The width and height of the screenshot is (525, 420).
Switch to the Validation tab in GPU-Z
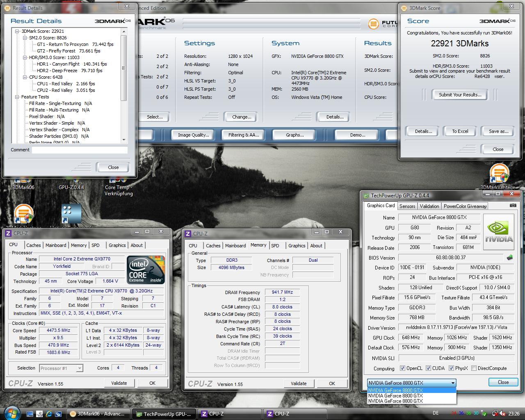(x=429, y=206)
